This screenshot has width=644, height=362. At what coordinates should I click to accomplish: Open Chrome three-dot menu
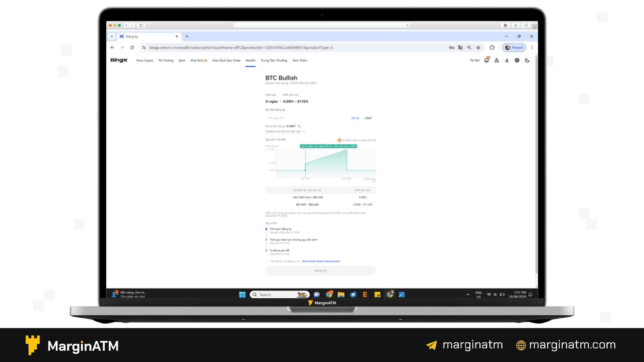point(532,48)
